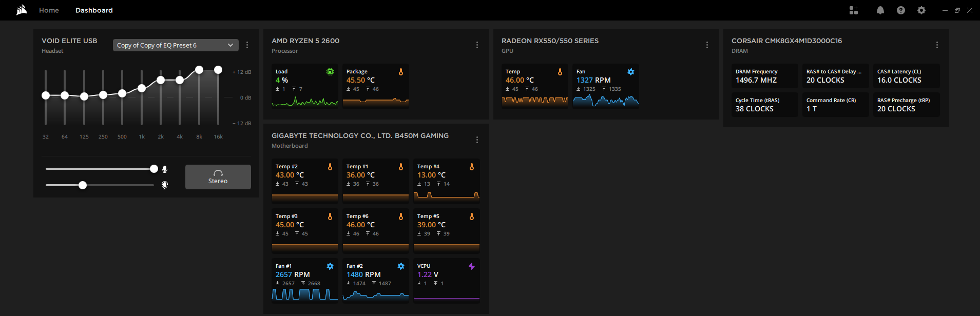Toggle the Stereo sound mode button

coord(218,177)
